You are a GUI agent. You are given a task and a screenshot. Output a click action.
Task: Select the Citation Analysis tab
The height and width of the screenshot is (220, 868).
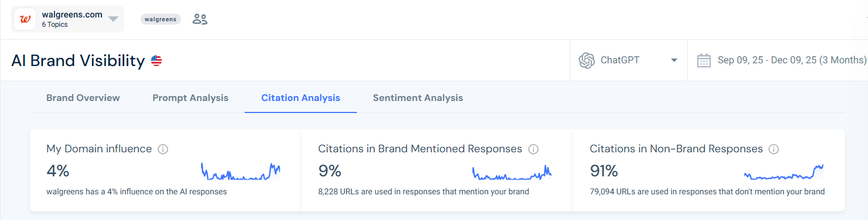(300, 98)
